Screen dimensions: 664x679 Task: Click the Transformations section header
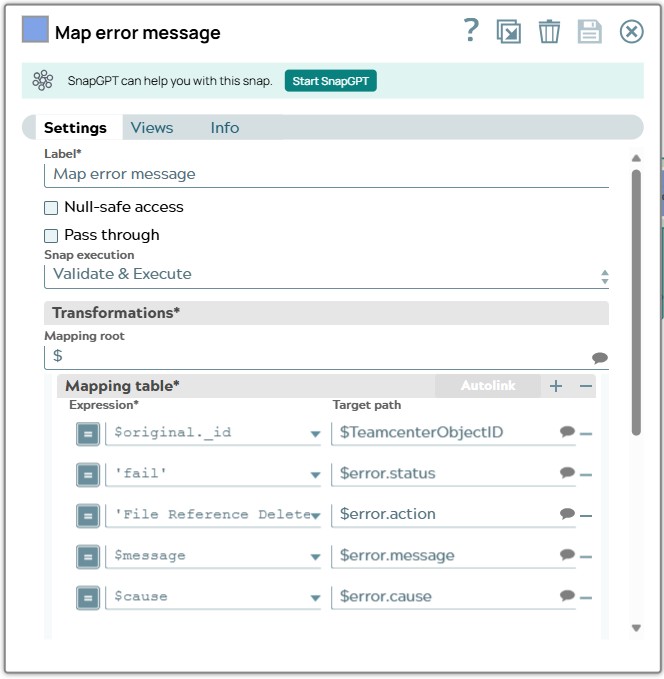coord(327,313)
